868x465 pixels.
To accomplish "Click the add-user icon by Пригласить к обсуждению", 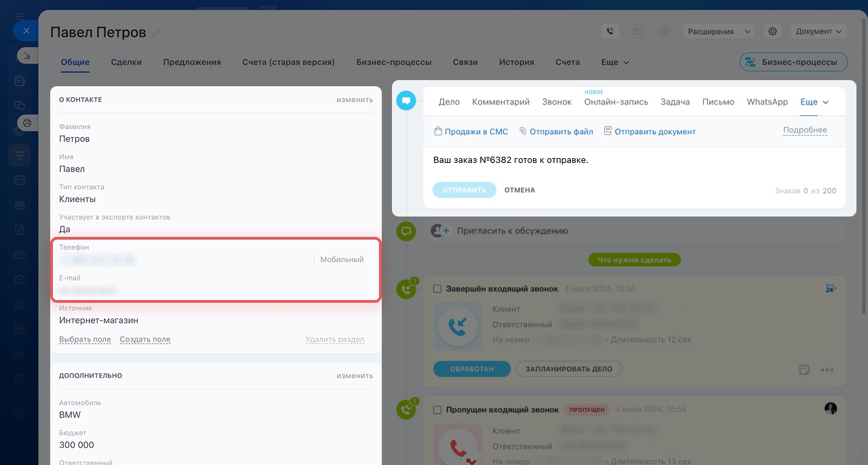I will (441, 231).
